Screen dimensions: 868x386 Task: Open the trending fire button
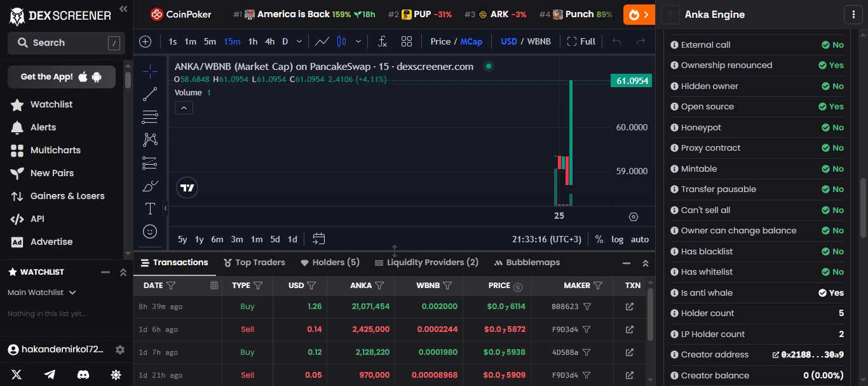[x=639, y=14]
